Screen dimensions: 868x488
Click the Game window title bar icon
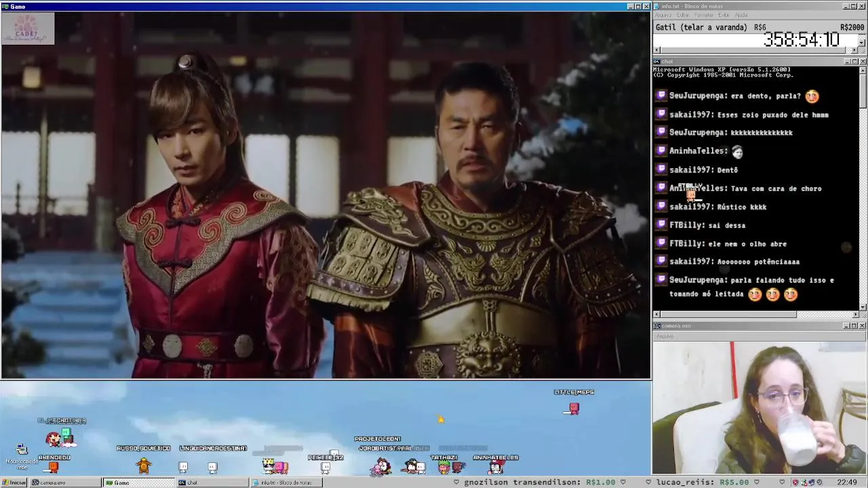pos(5,6)
